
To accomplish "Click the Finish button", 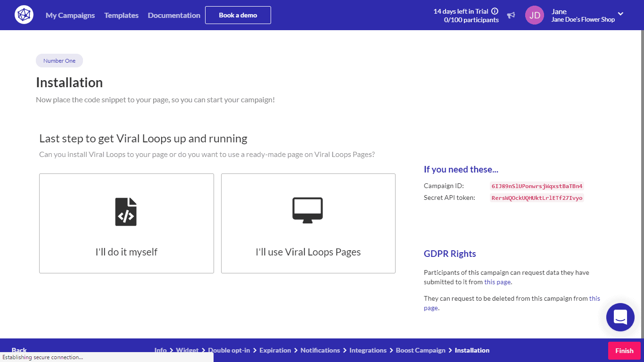I will tap(624, 351).
